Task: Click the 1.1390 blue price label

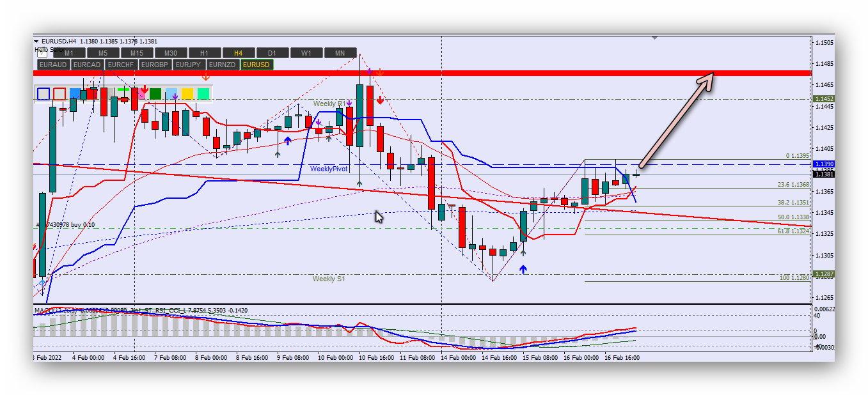Action: (823, 164)
